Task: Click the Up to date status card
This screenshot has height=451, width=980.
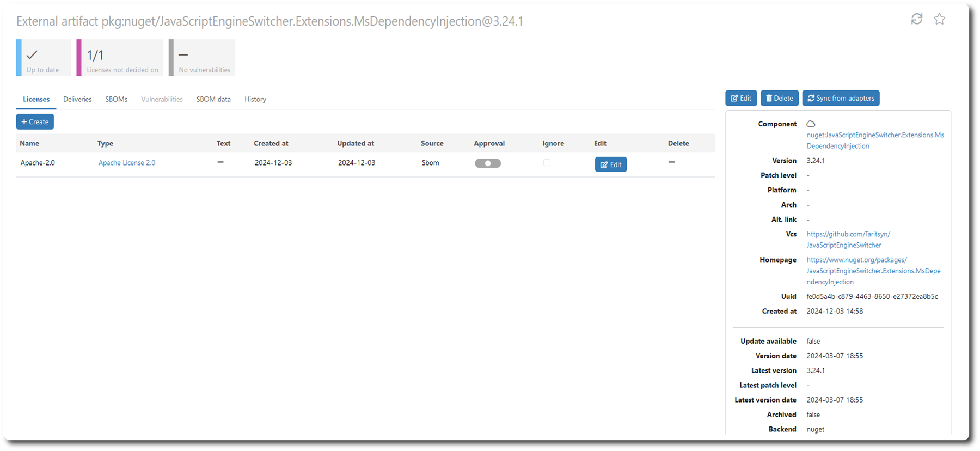Action: click(44, 58)
